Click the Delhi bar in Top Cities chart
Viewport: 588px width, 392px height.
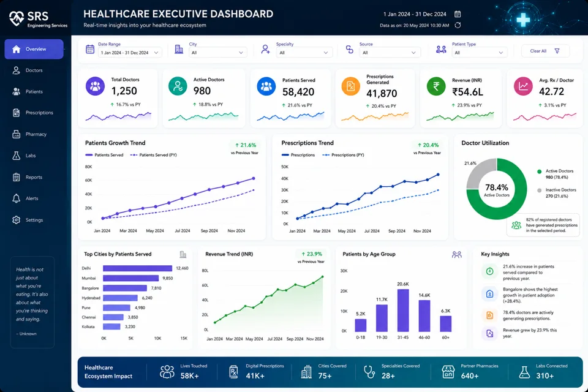137,268
